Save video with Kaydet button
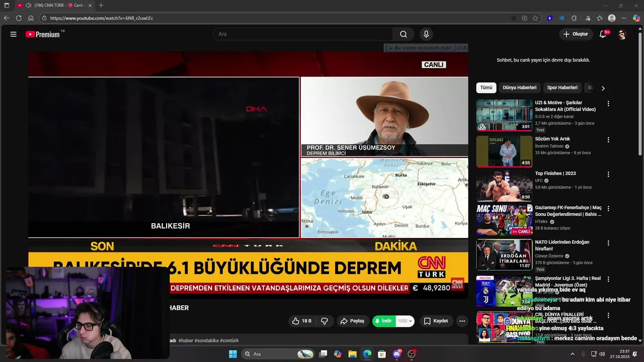This screenshot has width=644, height=362. point(436,321)
